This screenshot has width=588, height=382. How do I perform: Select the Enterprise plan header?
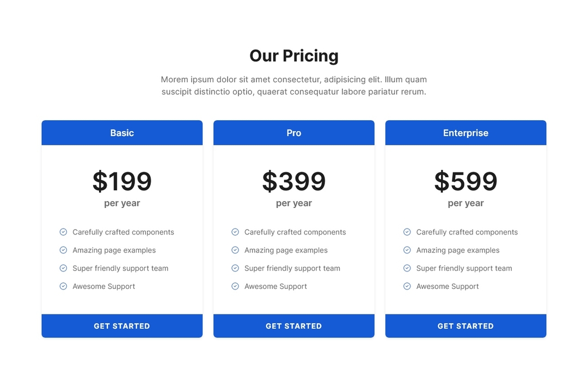tap(465, 133)
